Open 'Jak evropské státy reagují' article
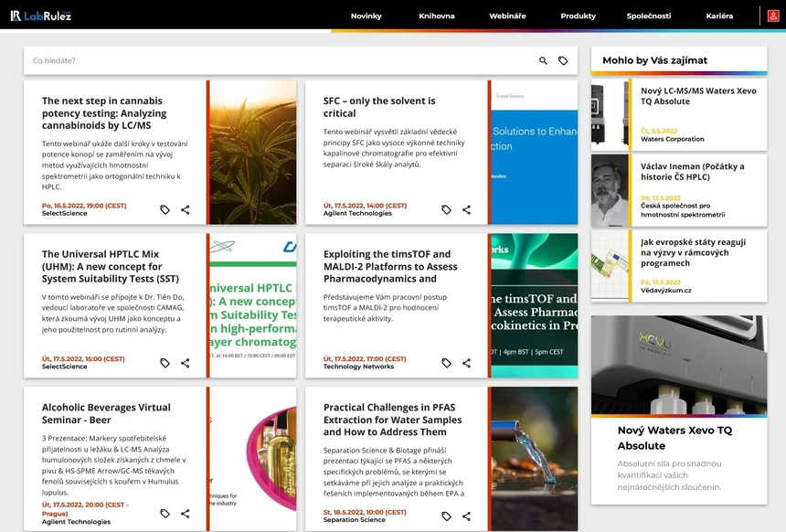 (x=694, y=252)
